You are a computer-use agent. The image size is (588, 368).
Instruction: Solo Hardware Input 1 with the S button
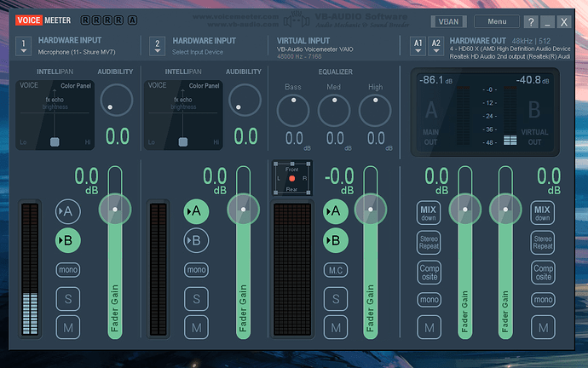pos(68,299)
